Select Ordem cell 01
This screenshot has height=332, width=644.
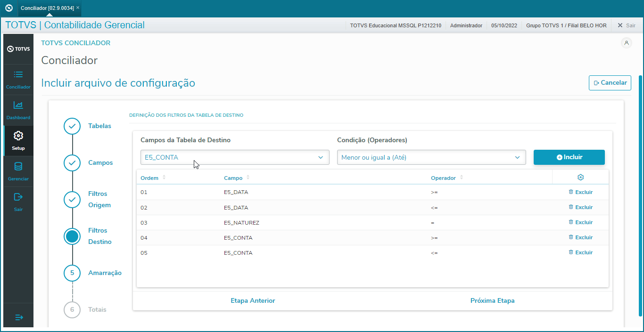click(x=144, y=192)
